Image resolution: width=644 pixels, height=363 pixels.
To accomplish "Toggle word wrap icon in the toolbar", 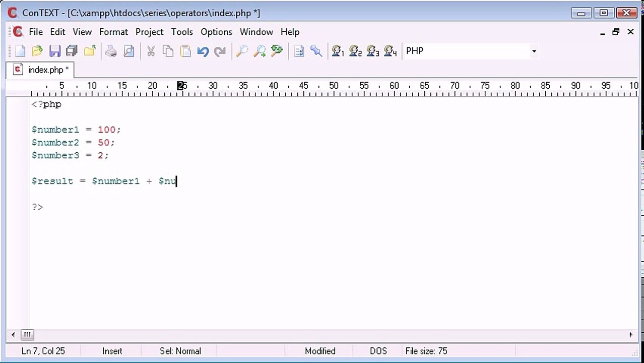I will (x=299, y=51).
